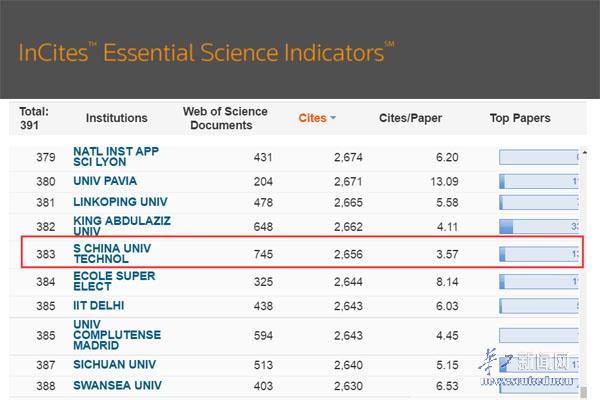Open the UNIV PAVIA institution link
600x400 pixels.
[x=105, y=181]
